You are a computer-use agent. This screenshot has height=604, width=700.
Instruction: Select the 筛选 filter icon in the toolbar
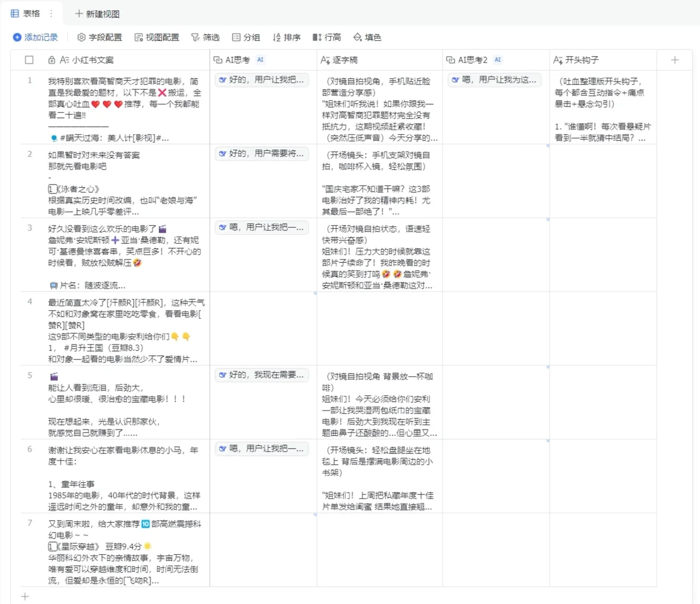195,37
